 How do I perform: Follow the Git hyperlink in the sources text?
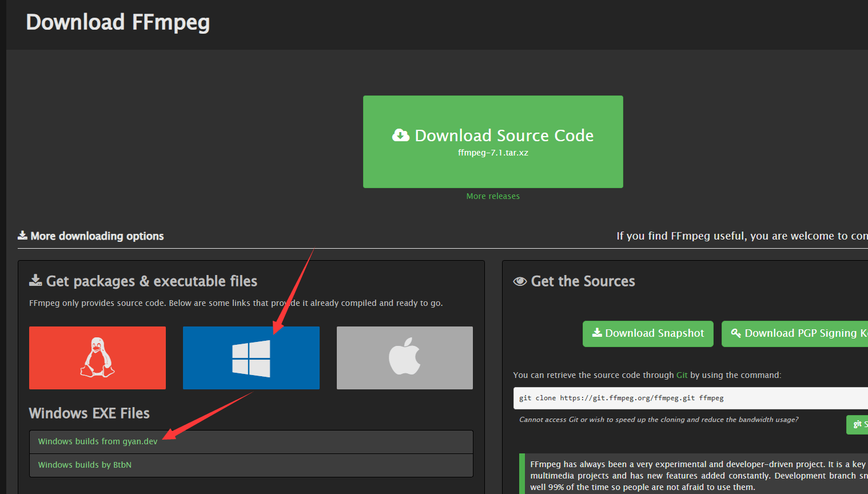682,375
